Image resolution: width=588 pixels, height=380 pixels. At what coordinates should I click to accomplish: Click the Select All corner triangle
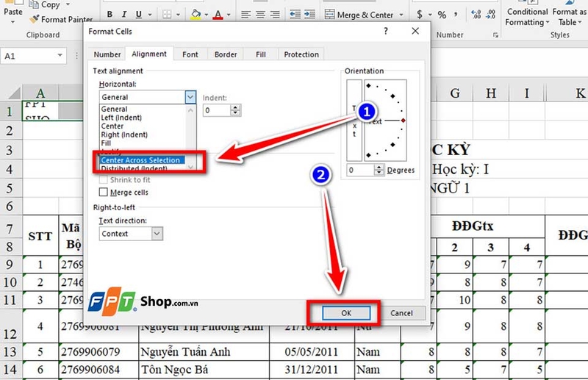click(12, 93)
